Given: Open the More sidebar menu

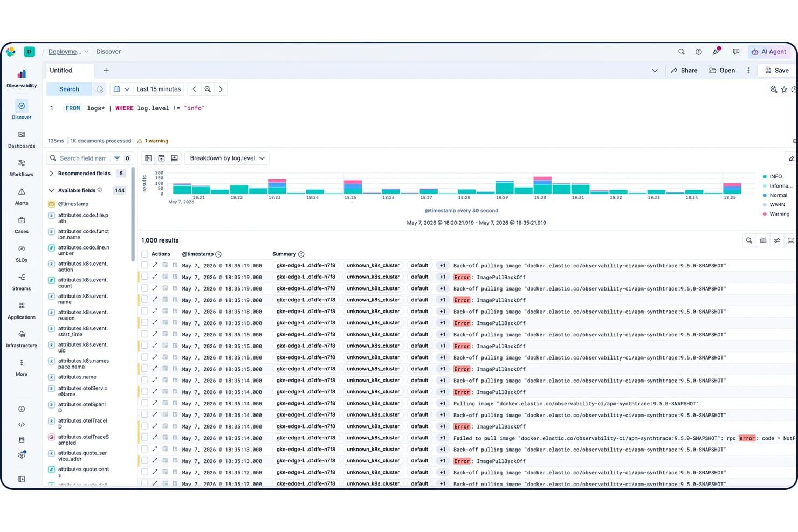Looking at the screenshot, I should 22,368.
